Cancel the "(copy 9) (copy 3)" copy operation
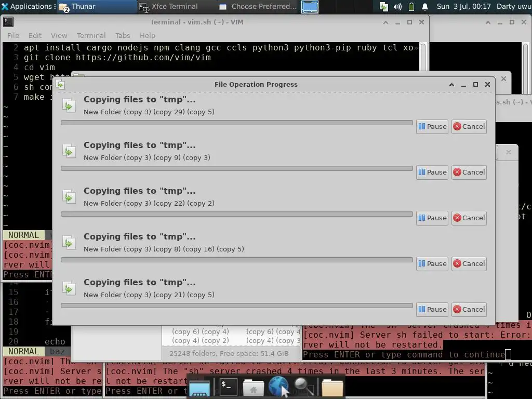This screenshot has width=532, height=399. coord(469,172)
